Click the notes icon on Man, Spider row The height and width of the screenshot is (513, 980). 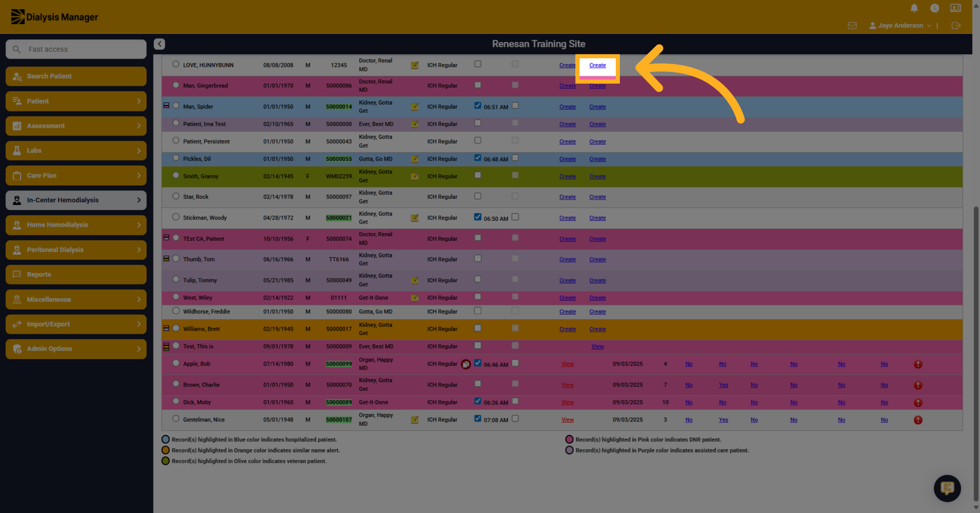pyautogui.click(x=414, y=107)
